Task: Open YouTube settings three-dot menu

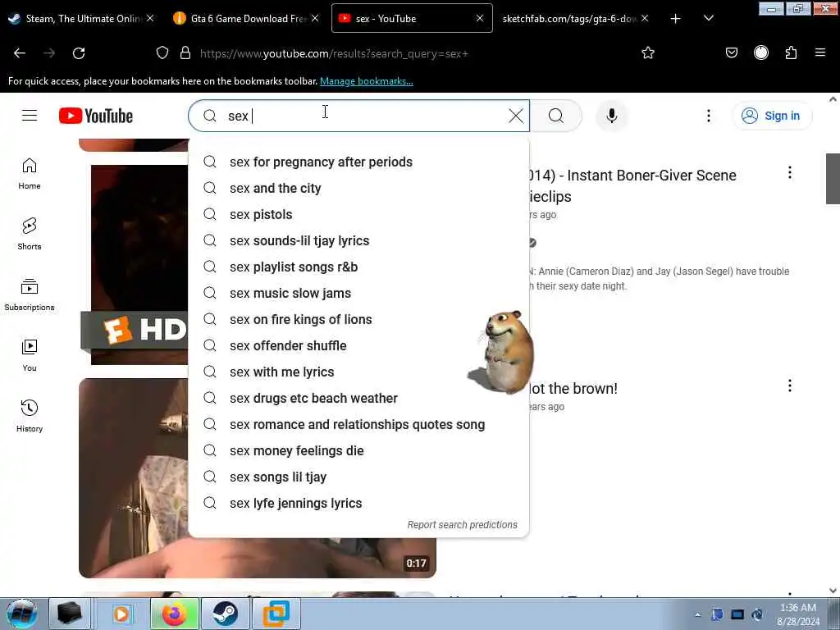Action: [x=708, y=116]
